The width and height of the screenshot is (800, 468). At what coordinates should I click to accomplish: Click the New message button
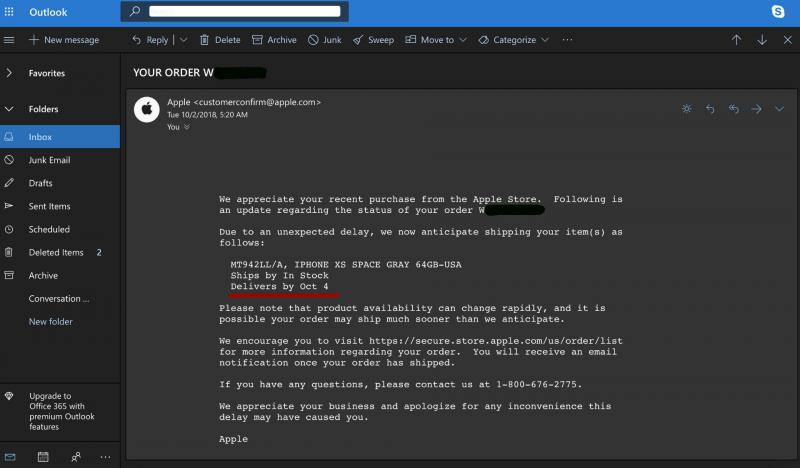64,40
